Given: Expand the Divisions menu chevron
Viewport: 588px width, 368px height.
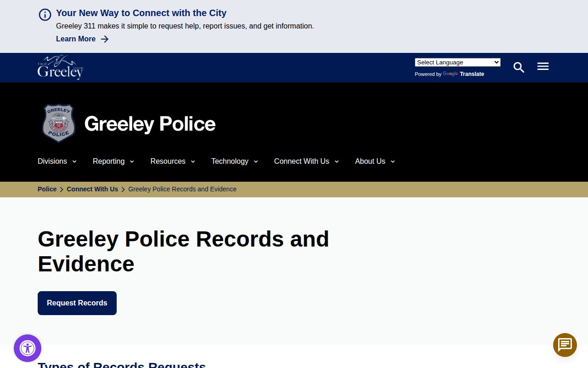Looking at the screenshot, I should point(74,161).
